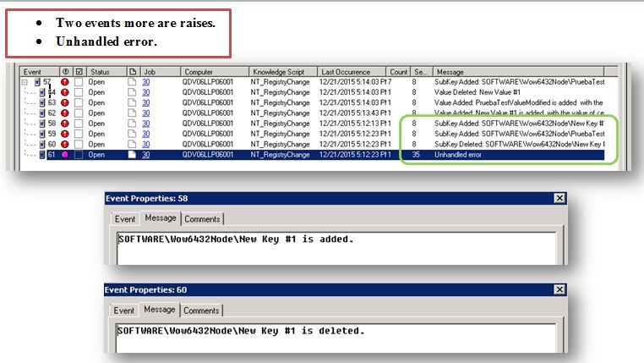Tick the checkbox for event 61
The image size is (644, 363).
pos(79,155)
